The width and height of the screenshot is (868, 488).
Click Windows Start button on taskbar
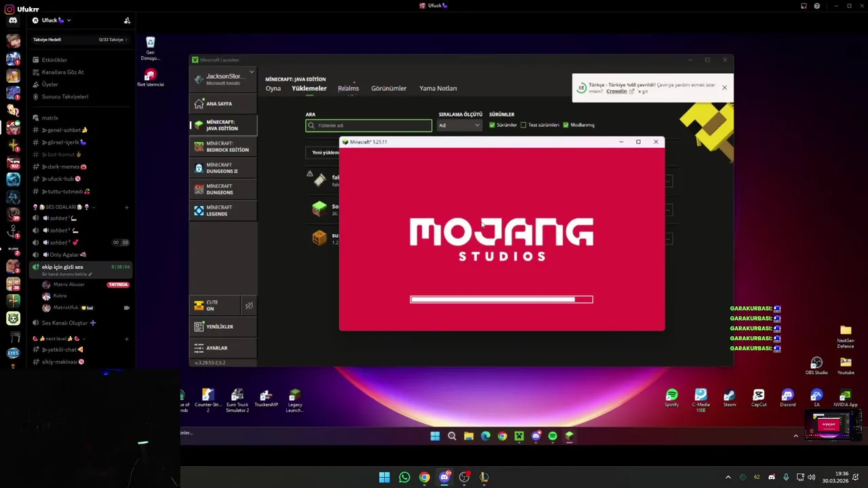[384, 477]
